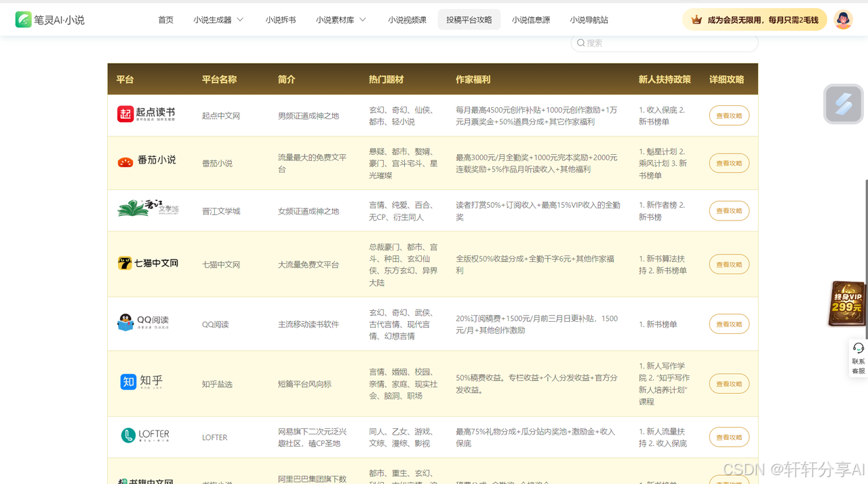Click the 晋江文学城 platform logo
Image resolution: width=868 pixels, height=484 pixels.
148,208
